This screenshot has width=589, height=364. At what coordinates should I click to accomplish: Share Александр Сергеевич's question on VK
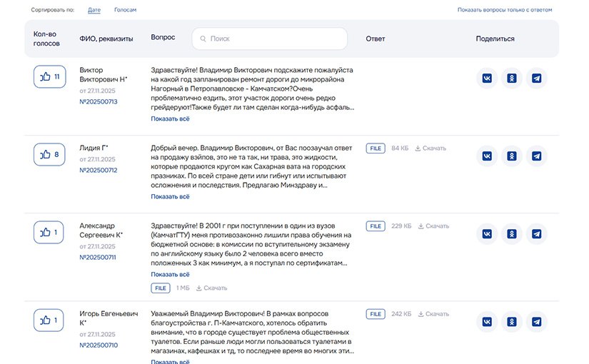487,233
